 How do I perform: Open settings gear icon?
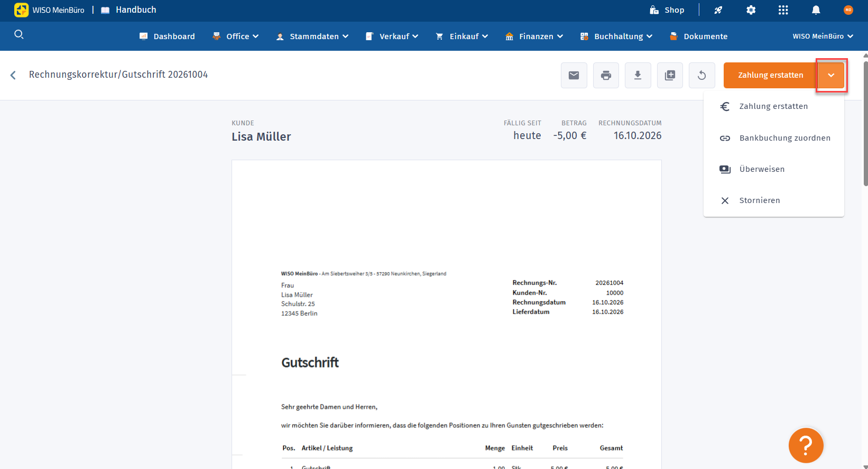pyautogui.click(x=751, y=10)
